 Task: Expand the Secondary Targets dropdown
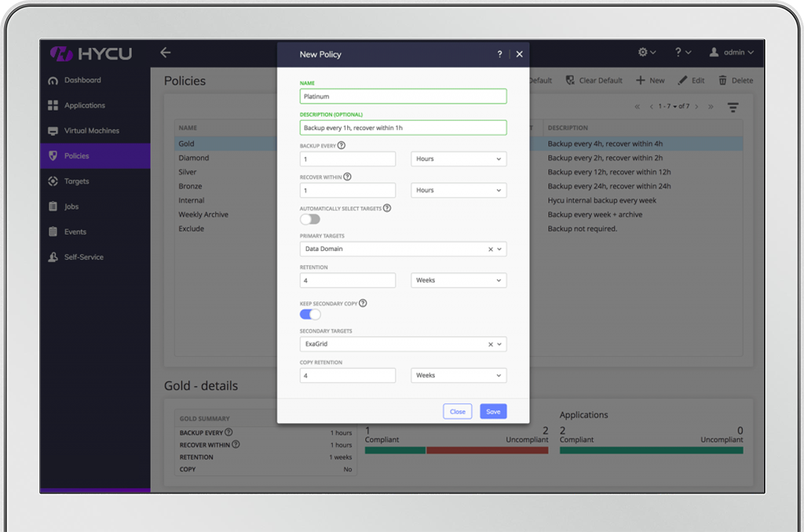coord(499,344)
